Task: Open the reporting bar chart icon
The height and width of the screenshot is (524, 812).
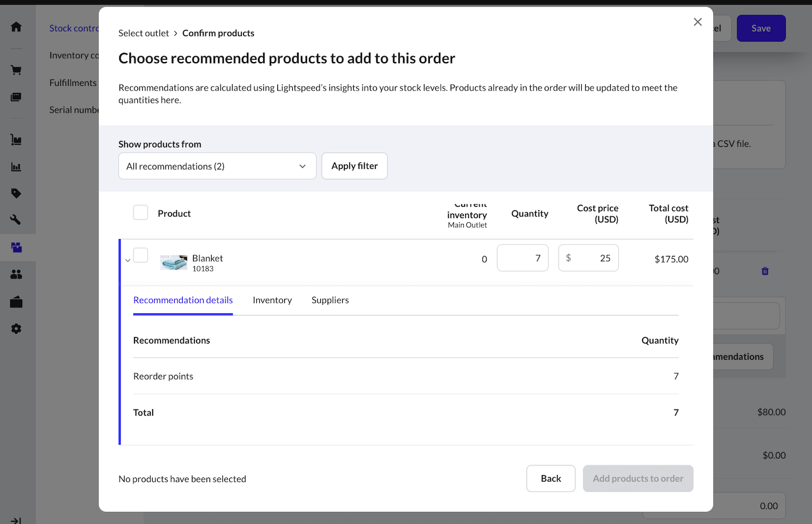Action: 16,167
